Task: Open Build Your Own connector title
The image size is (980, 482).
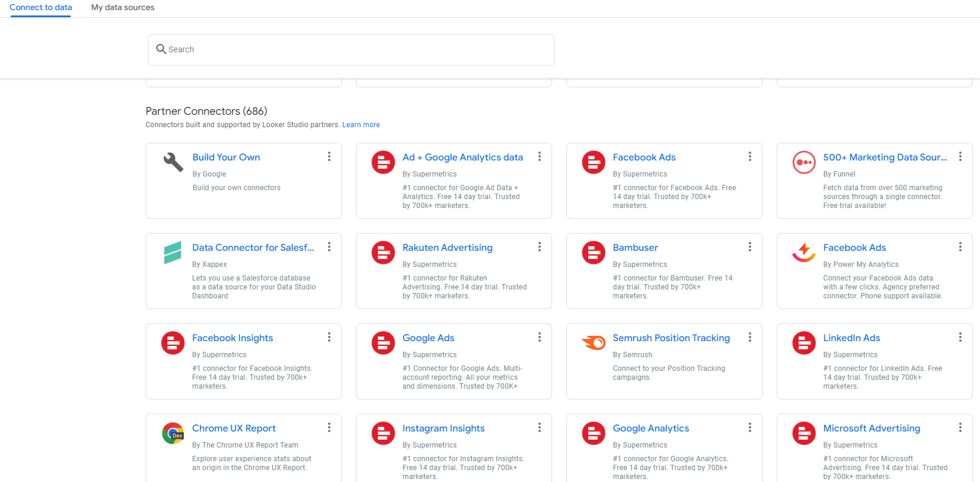Action: click(x=226, y=157)
